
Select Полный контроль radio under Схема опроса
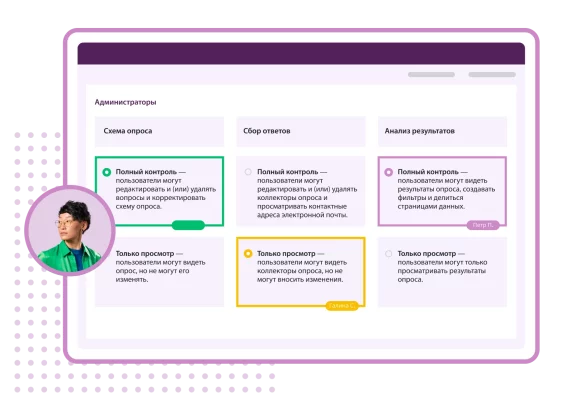coord(106,172)
